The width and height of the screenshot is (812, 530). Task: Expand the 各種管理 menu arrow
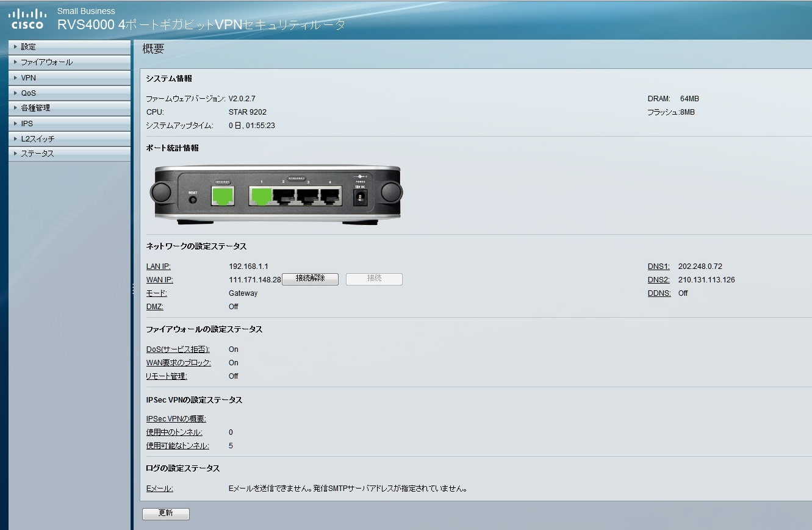(15, 108)
